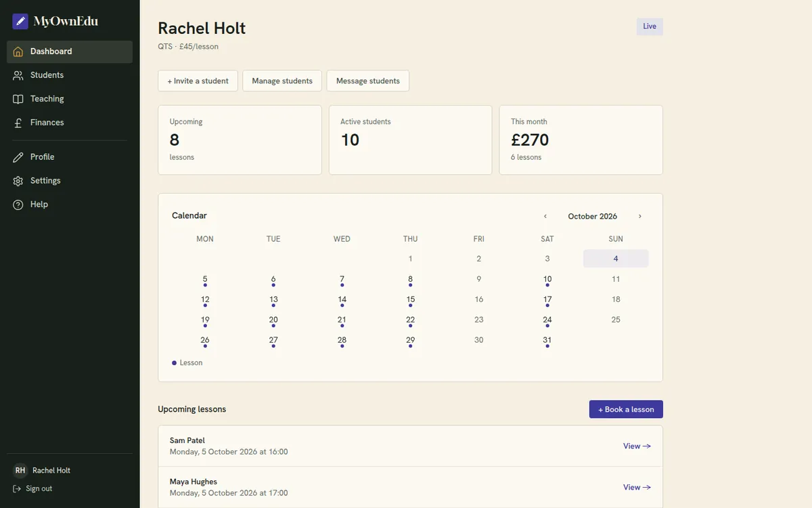812x508 pixels.
Task: Click the Teaching book icon
Action: (x=18, y=99)
